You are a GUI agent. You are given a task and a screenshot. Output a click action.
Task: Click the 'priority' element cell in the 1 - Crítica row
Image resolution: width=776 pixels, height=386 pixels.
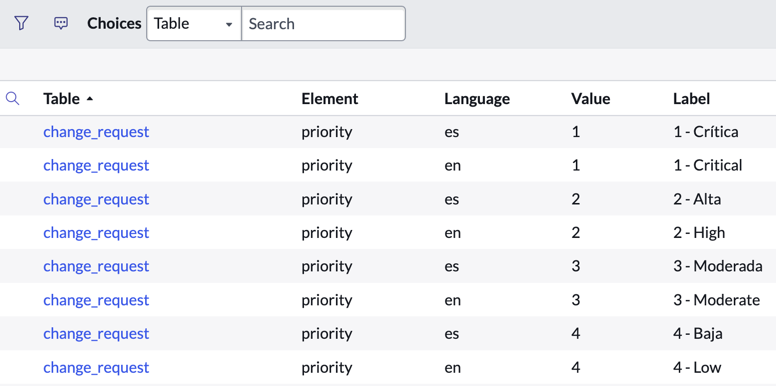(x=327, y=132)
